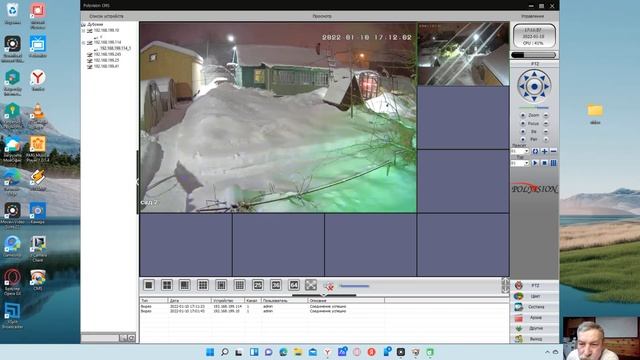Collapse the 192.168.199.10 device node
The width and height of the screenshot is (640, 360).
click(84, 31)
